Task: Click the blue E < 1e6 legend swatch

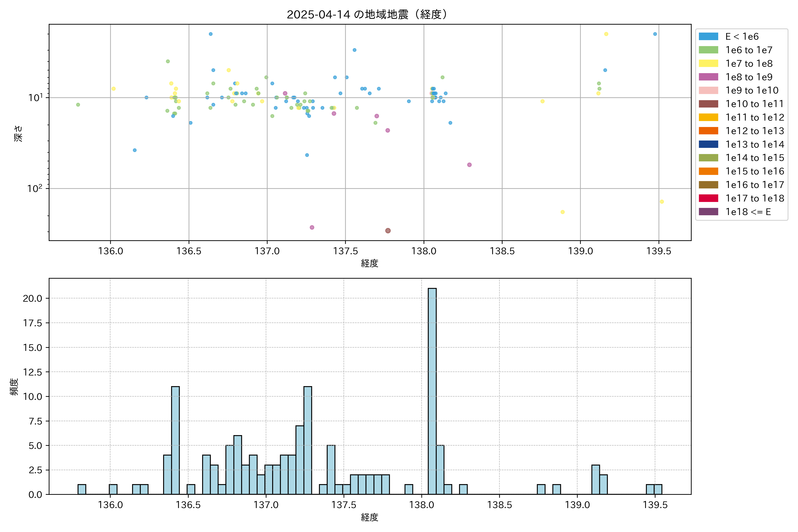Action: tap(708, 37)
